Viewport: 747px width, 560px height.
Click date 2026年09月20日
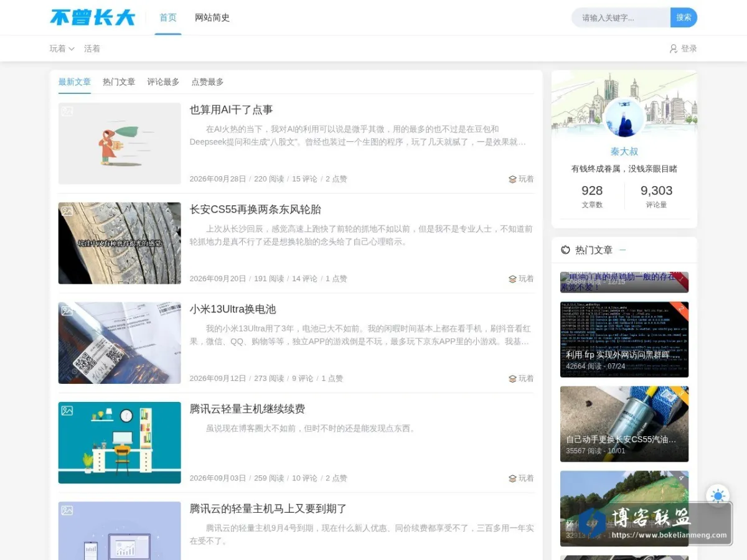pos(218,279)
